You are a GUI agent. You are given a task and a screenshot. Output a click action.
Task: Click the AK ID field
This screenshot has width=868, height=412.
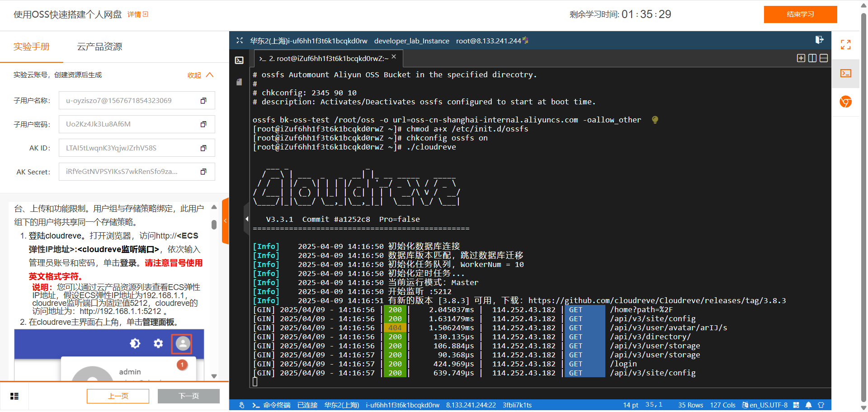137,148
